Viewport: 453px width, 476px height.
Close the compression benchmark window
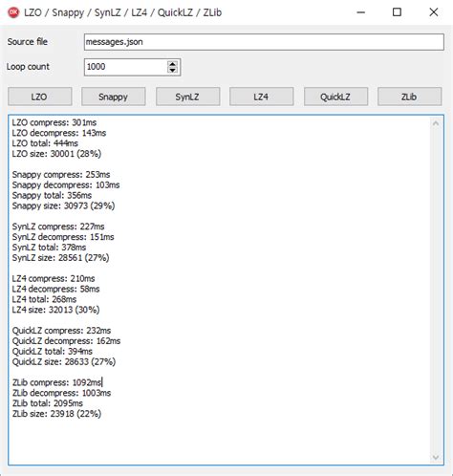coord(434,12)
